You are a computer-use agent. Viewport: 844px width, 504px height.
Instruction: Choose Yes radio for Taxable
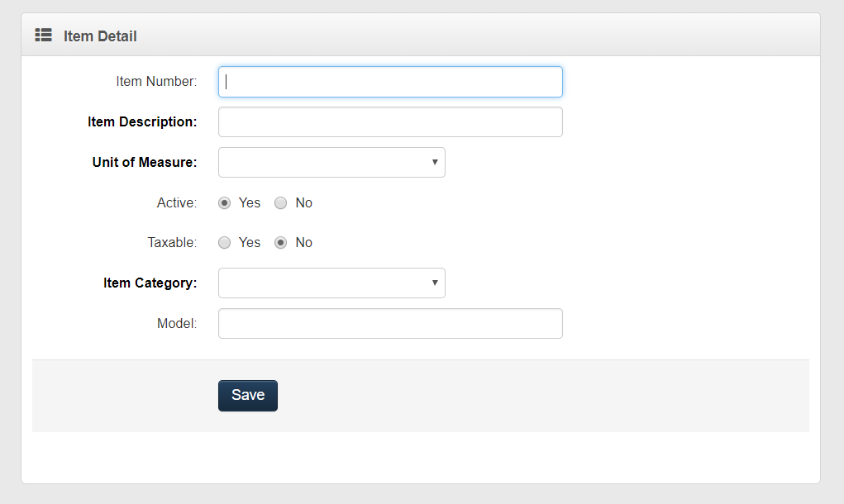(225, 243)
